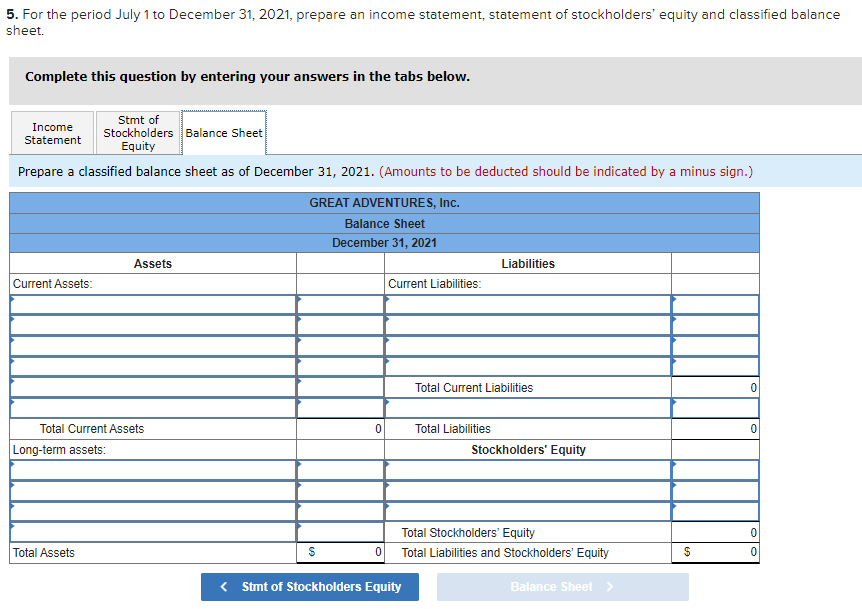Open fourth Current Liabilities account name dropdown
The image size is (862, 609).
(528, 367)
